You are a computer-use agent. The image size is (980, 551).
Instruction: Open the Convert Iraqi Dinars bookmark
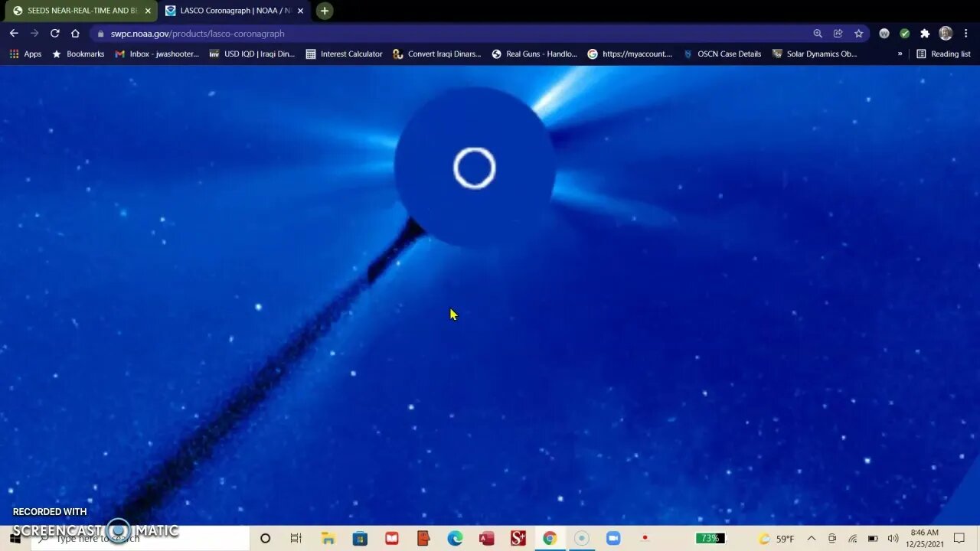coord(436,54)
